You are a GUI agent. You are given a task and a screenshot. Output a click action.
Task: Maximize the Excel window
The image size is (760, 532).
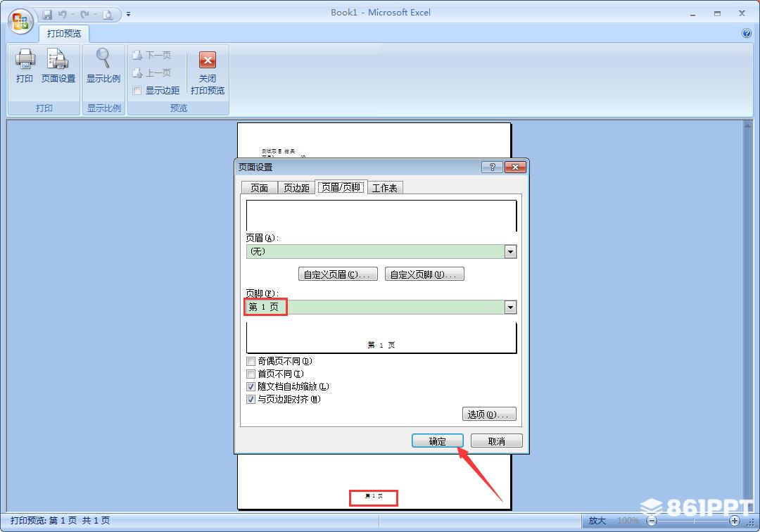point(717,14)
